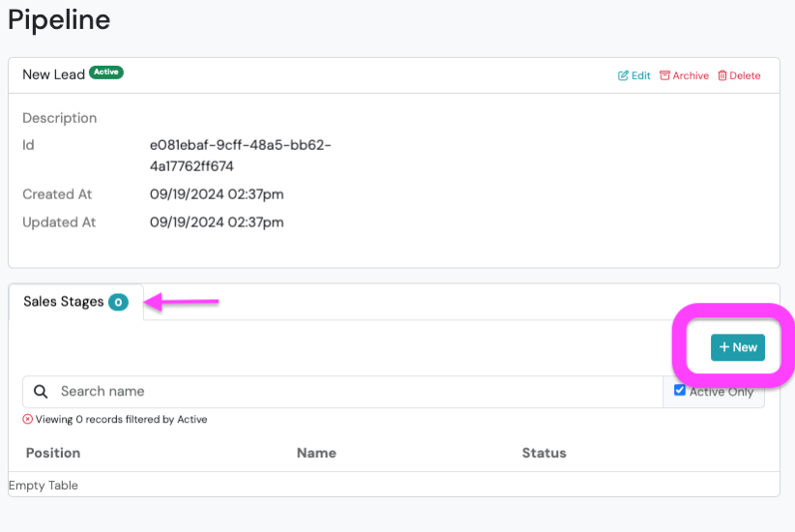The width and height of the screenshot is (795, 532).
Task: Click the Sales Stages count badge 0
Action: pos(118,302)
